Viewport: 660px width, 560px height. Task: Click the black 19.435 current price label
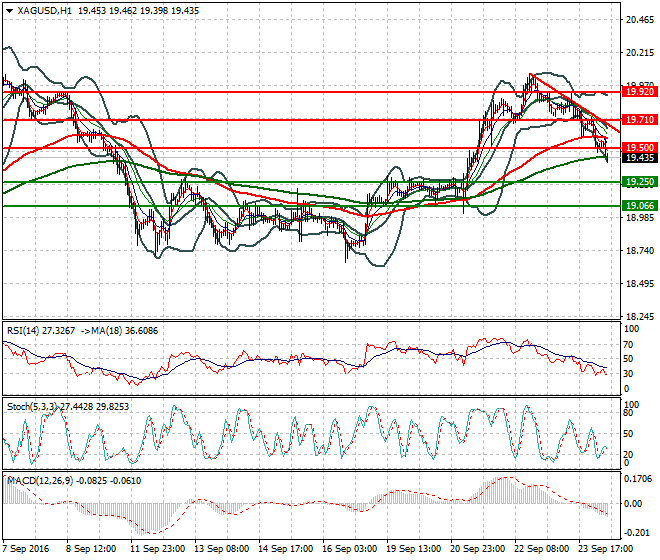[640, 158]
